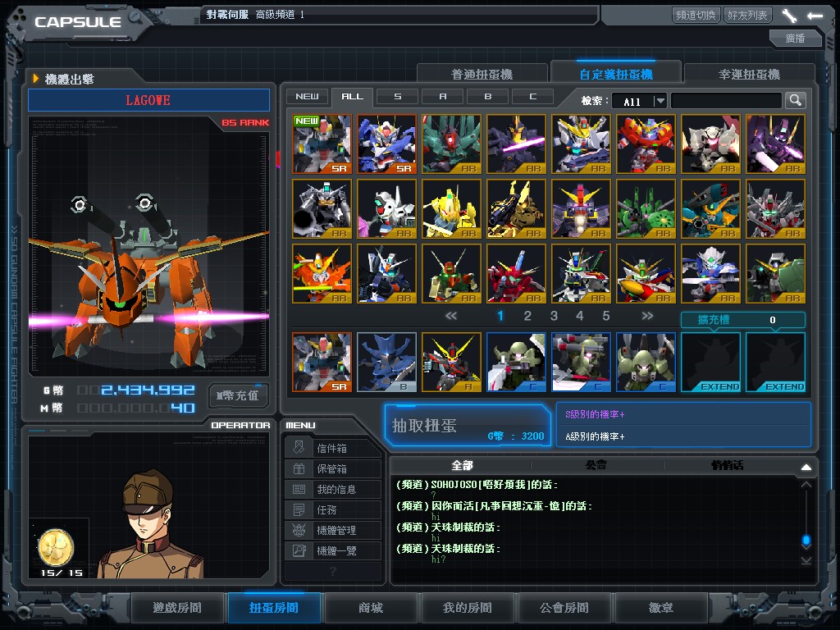The height and width of the screenshot is (630, 840).
Task: Go to 徽章 badges
Action: pos(661,608)
